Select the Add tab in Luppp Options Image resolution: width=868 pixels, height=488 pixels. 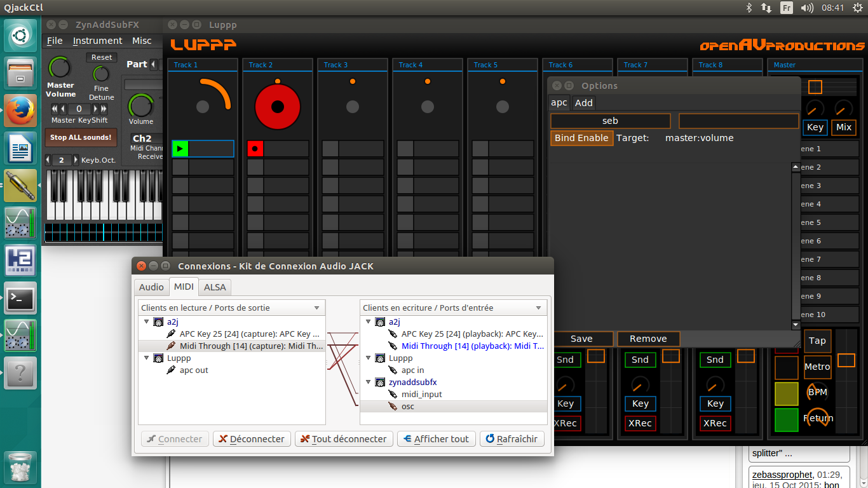pyautogui.click(x=584, y=103)
